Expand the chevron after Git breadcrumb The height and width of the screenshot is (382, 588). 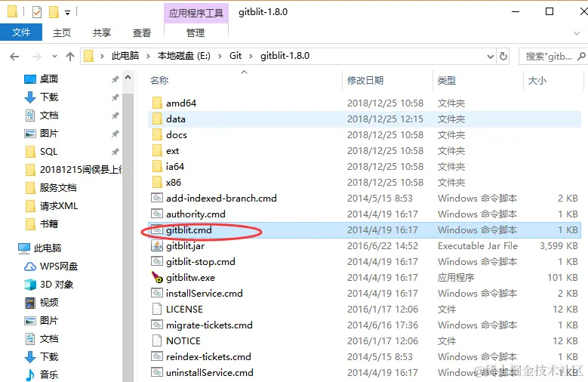tap(251, 57)
